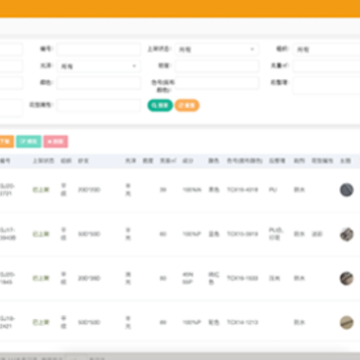Click the 上架状态 column header
Viewport: 360px width, 360px height.
[x=43, y=161]
